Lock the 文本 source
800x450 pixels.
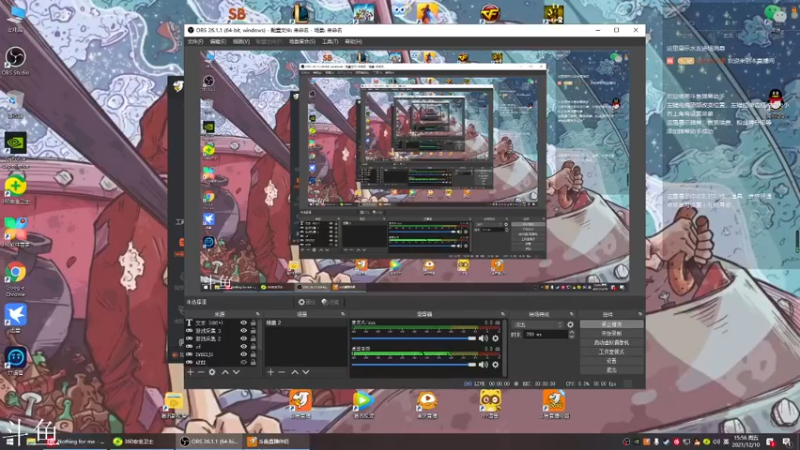pos(253,323)
